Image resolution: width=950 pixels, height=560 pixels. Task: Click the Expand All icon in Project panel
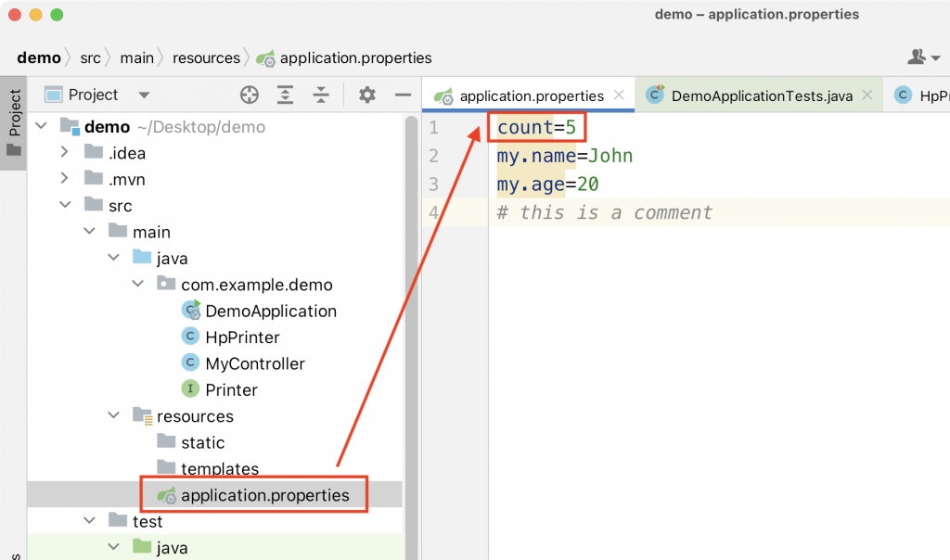coord(285,95)
